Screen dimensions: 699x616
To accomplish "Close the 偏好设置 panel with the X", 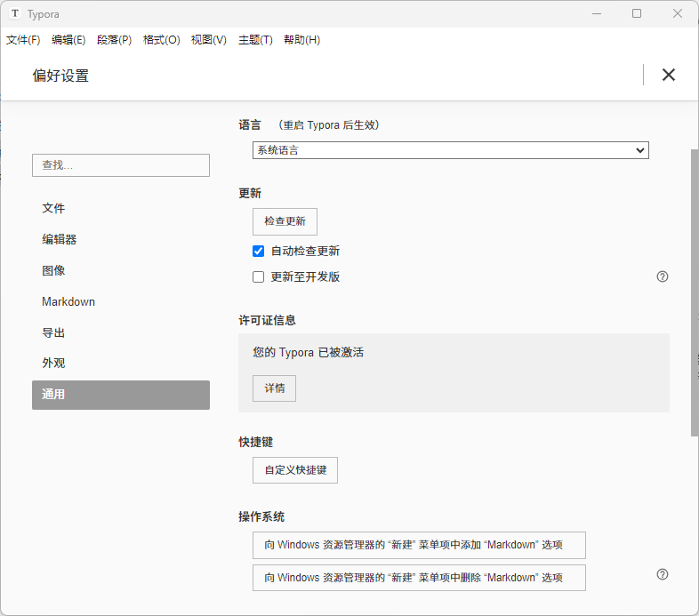I will pos(669,75).
